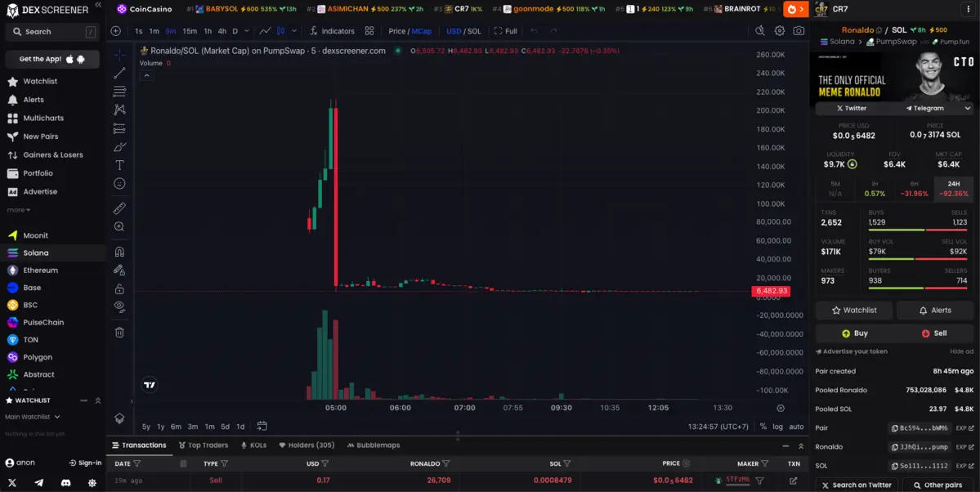Activate the zoom in tool
The width and height of the screenshot is (980, 492).
tap(119, 226)
